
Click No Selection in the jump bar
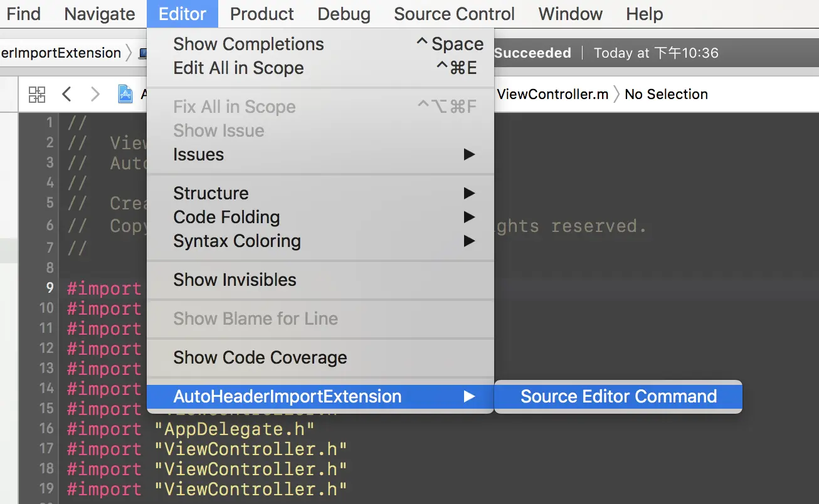(x=666, y=95)
